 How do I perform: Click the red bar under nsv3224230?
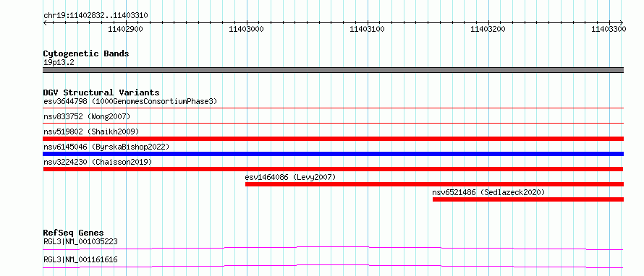[x=333, y=169]
